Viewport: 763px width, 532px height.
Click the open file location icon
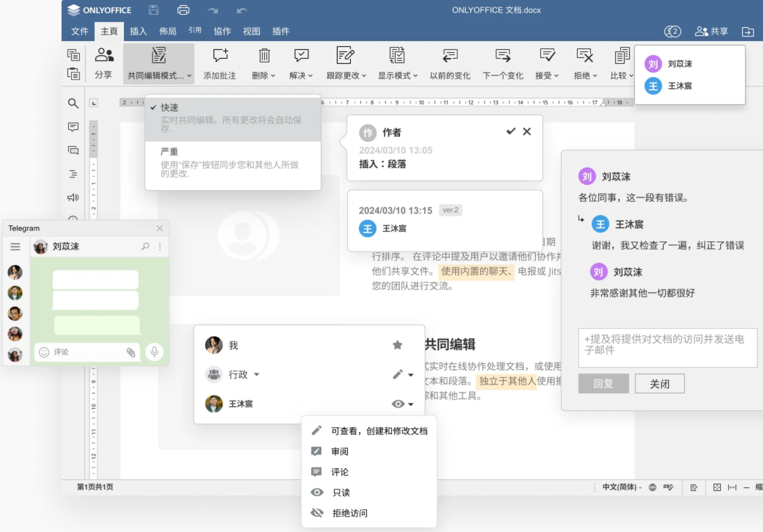pyautogui.click(x=748, y=32)
